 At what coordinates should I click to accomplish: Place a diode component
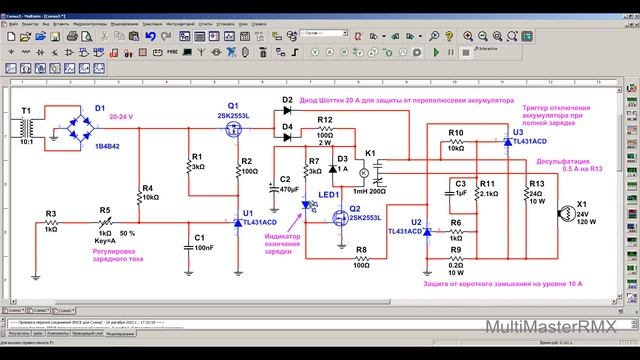pos(40,52)
